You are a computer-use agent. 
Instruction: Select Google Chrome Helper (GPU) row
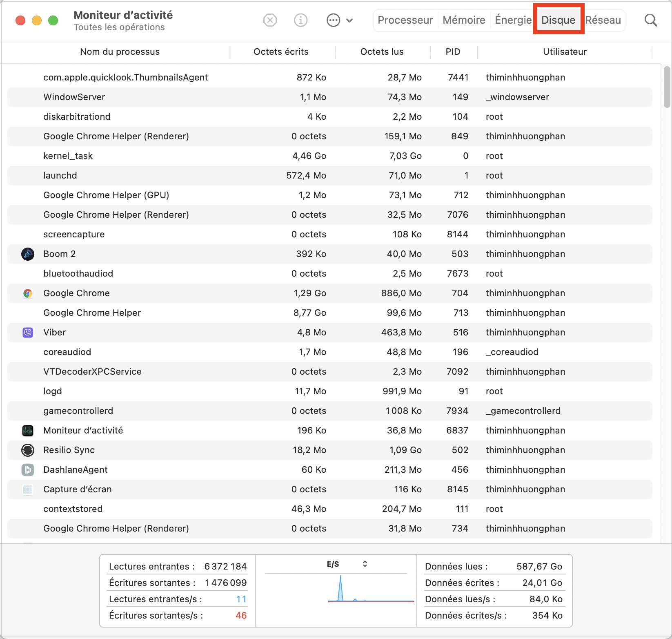pos(330,195)
